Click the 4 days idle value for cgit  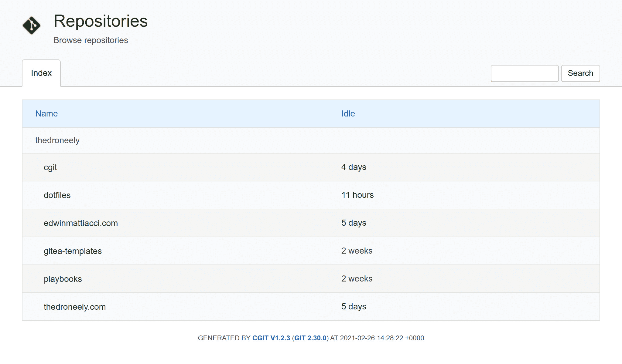coord(354,167)
